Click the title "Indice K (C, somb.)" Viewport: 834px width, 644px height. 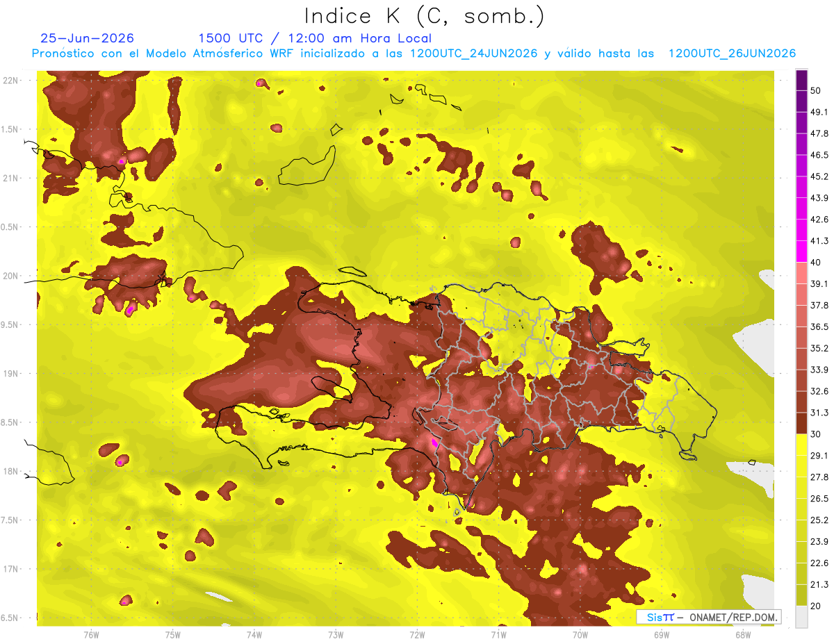pyautogui.click(x=425, y=17)
